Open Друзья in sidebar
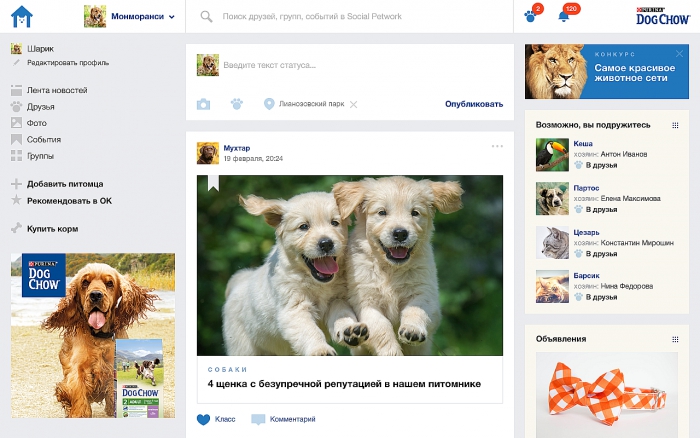700x438 pixels. pyautogui.click(x=41, y=107)
